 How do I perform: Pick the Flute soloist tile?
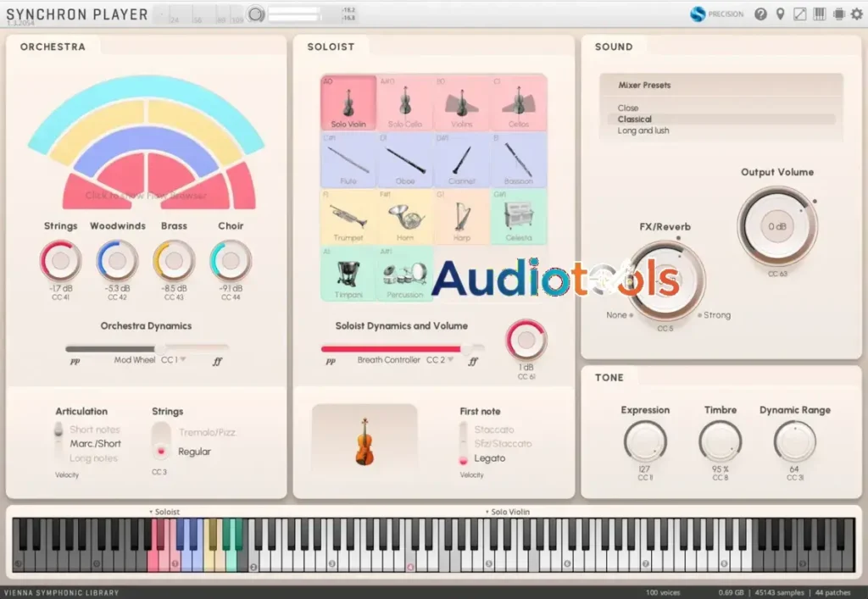coord(348,160)
